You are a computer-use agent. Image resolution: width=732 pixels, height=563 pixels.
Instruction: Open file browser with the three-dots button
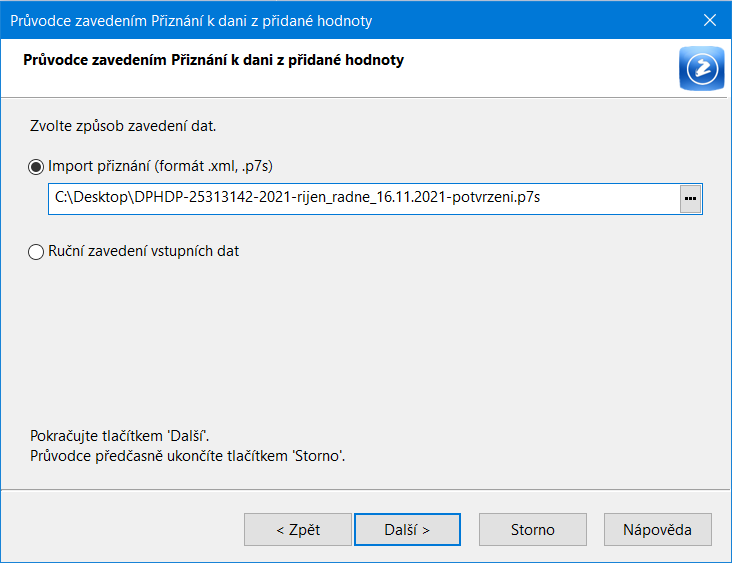(x=690, y=199)
